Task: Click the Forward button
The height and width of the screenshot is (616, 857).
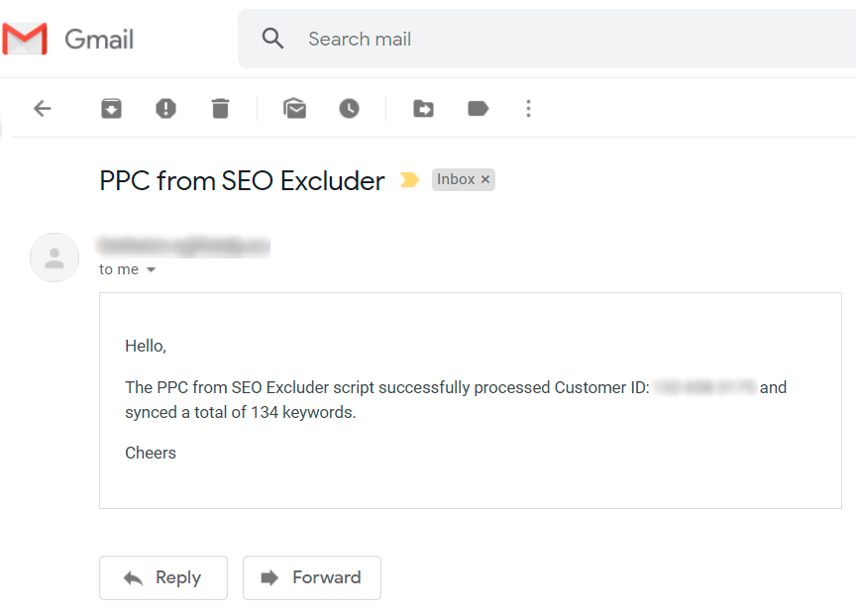Action: [312, 577]
